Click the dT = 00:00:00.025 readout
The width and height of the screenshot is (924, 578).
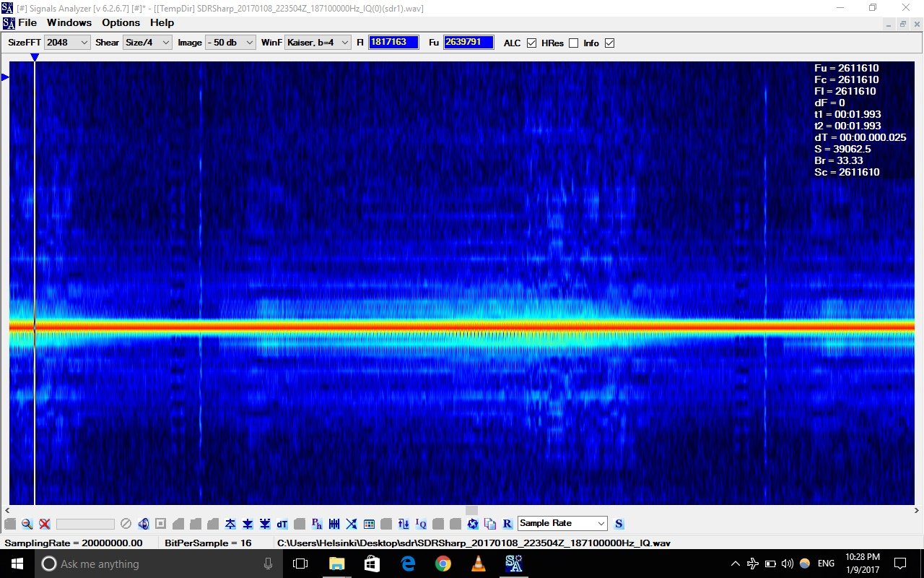860,137
